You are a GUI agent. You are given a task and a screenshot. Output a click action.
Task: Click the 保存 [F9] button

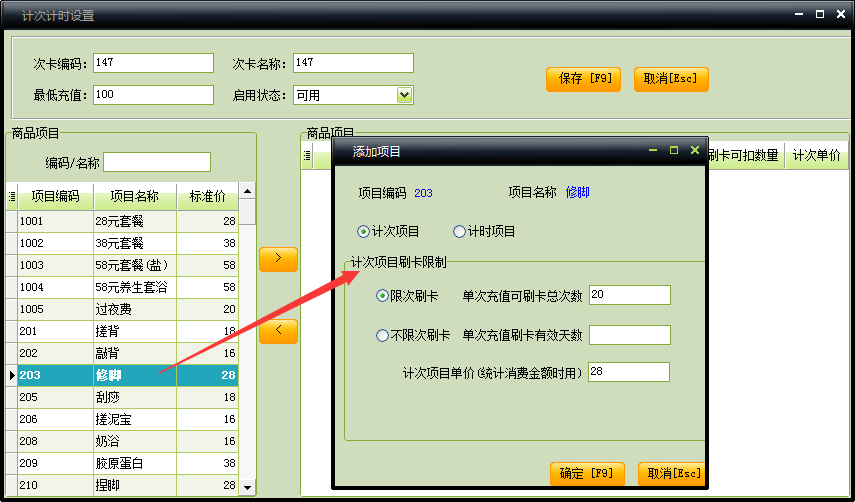tap(583, 79)
